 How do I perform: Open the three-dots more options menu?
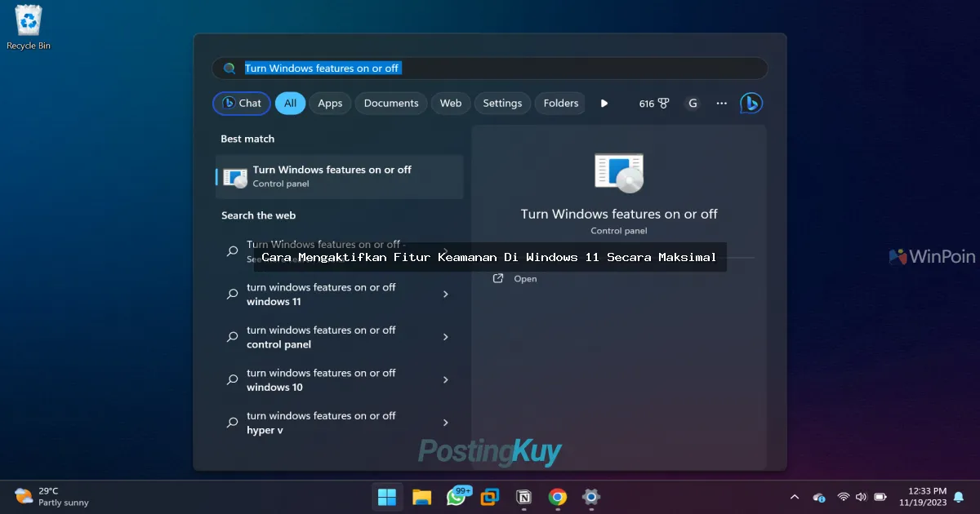coord(721,104)
